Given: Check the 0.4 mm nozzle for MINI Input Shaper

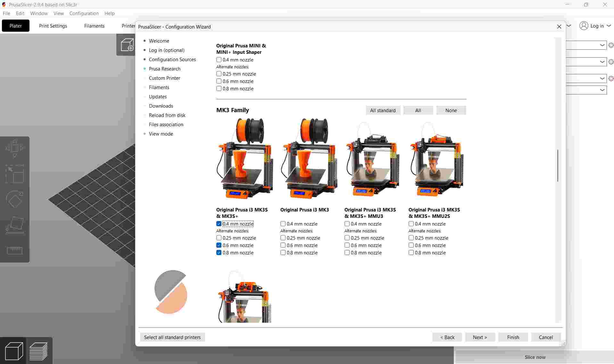Looking at the screenshot, I should pos(219,60).
